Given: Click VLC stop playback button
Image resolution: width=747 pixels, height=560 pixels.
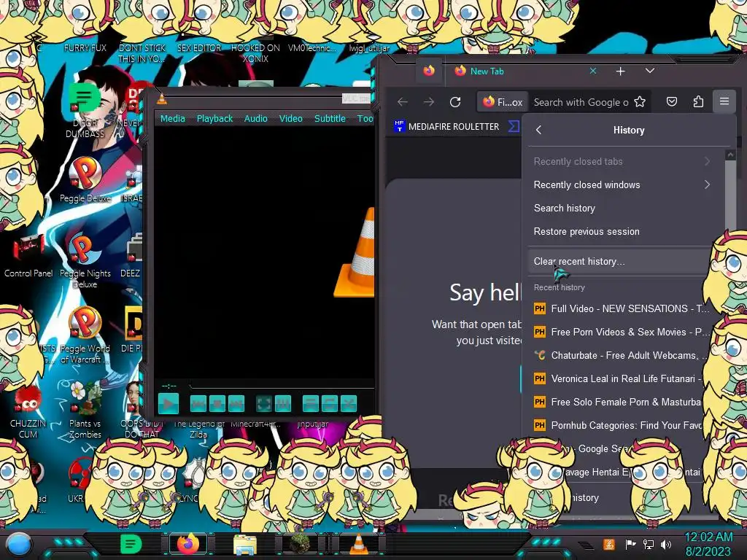Looking at the screenshot, I should [217, 404].
